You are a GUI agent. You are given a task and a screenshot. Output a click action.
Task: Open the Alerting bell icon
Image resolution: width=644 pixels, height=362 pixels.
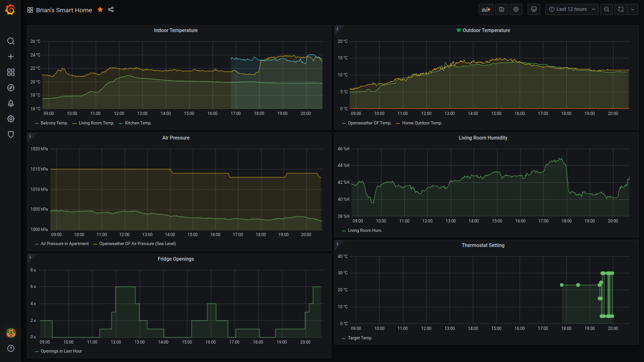point(11,103)
